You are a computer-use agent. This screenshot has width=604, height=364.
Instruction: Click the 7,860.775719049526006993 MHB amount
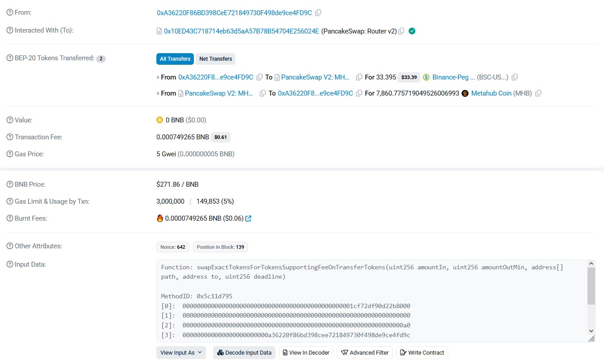[418, 93]
